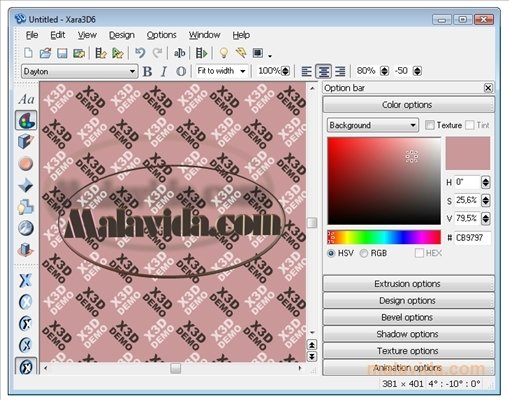Align text to the left
The height and width of the screenshot is (400, 509).
point(306,71)
